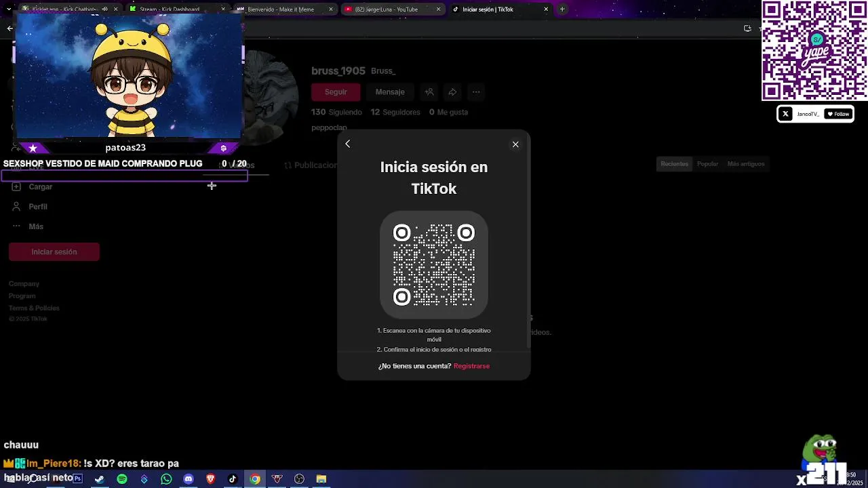Click the red Iniciar sesión sidebar button
The image size is (868, 488).
(x=54, y=251)
